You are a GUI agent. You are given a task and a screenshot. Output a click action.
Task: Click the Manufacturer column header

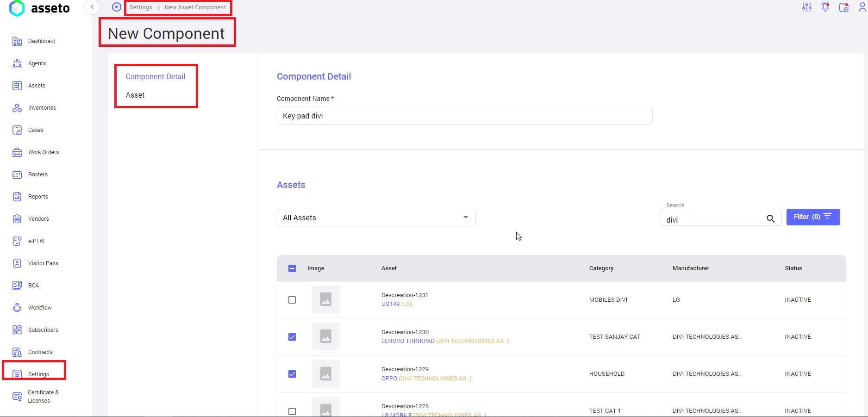click(x=691, y=268)
